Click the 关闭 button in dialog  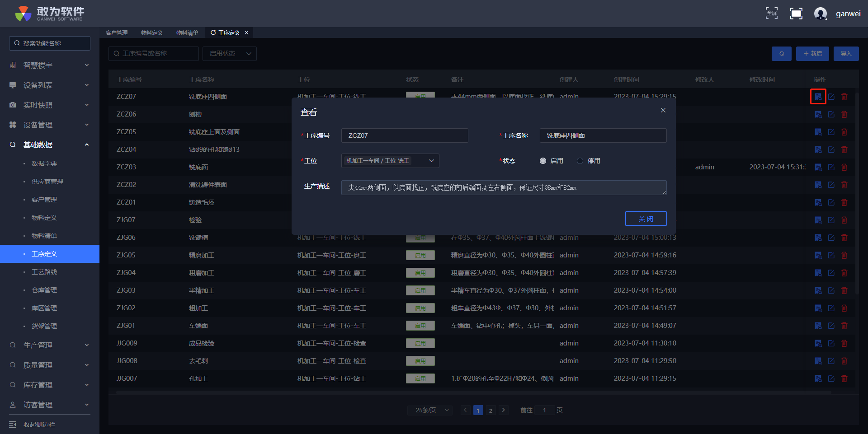point(646,219)
